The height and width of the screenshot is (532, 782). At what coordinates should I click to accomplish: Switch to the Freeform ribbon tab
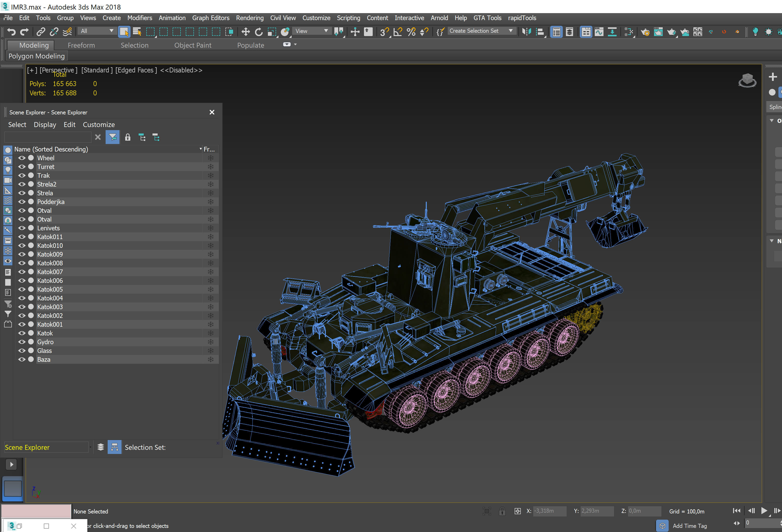tap(81, 45)
